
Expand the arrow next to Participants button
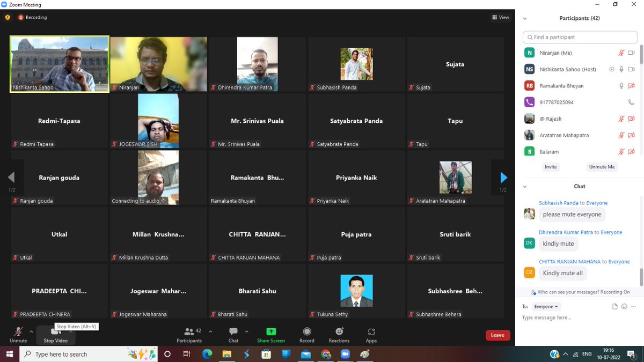210,331
